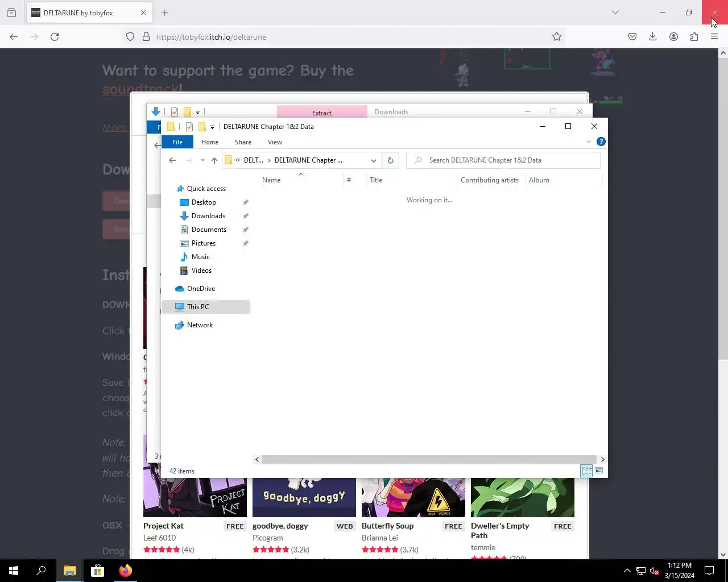Select Extract tab in Downloads window behind
This screenshot has height=582, width=728.
tap(322, 113)
